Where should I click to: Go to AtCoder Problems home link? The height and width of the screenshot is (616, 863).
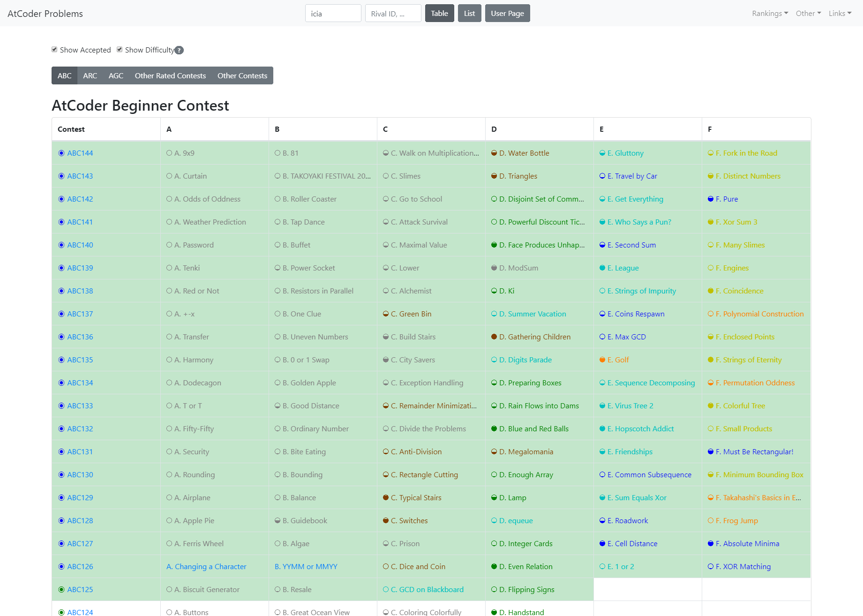pos(45,14)
